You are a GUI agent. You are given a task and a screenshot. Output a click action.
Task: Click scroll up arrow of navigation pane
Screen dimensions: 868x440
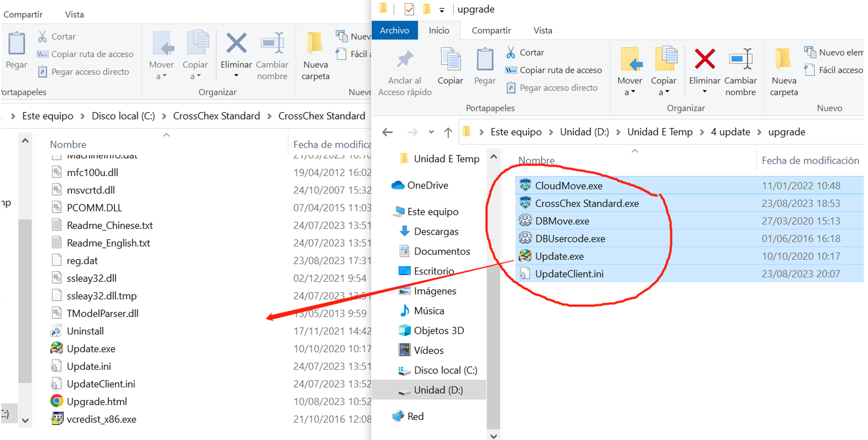click(x=493, y=156)
